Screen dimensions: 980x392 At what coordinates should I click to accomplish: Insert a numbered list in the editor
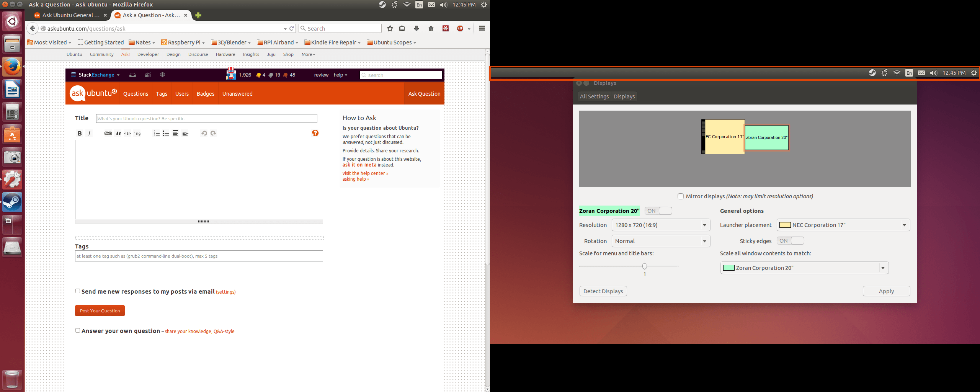click(157, 133)
